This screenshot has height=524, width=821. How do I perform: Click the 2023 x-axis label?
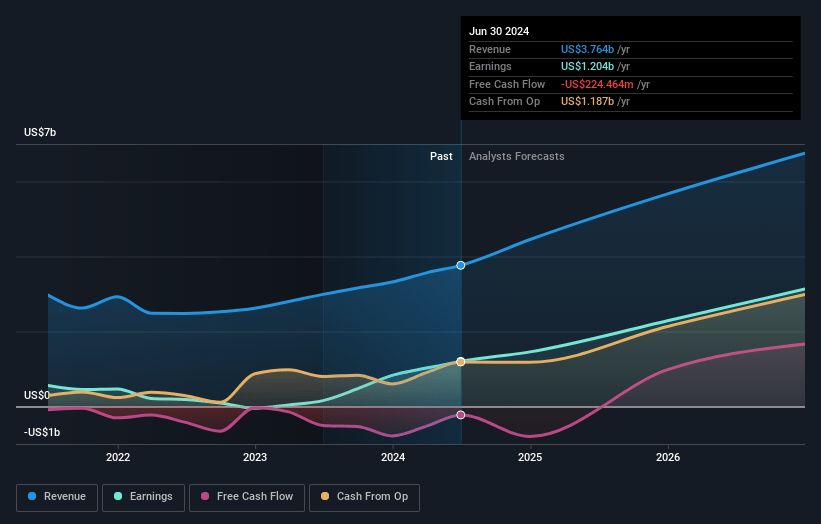[x=255, y=458]
